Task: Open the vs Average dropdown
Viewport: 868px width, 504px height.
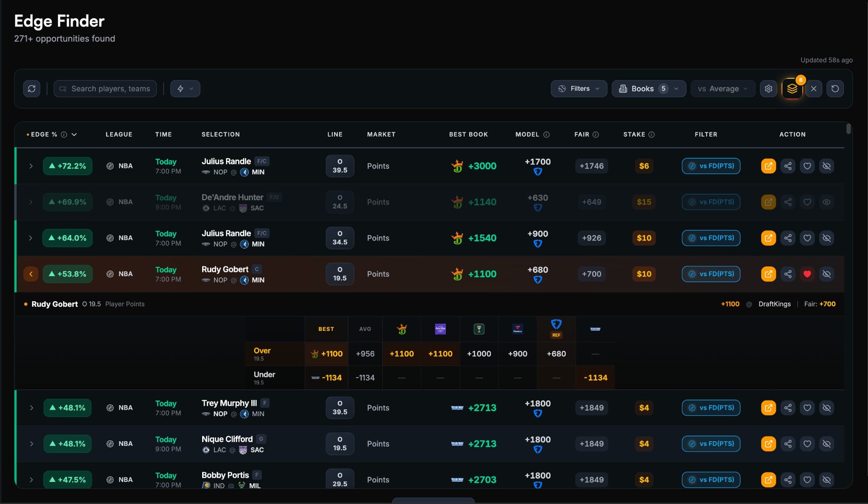Action: point(722,88)
